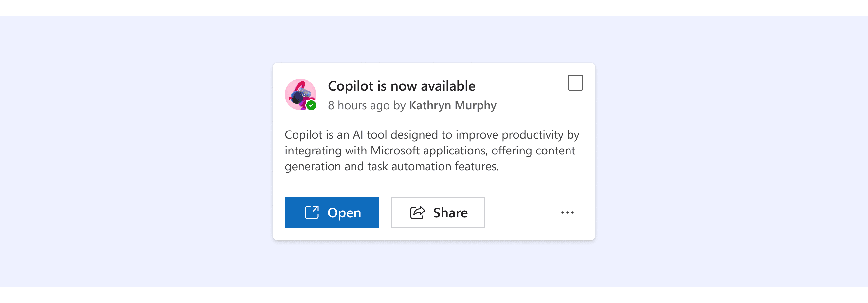Click the outlined Share button
Image resolution: width=868 pixels, height=303 pixels.
[x=438, y=212]
